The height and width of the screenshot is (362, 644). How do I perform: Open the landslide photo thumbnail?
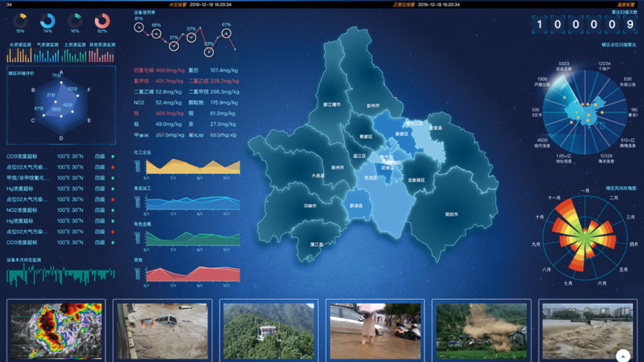482,330
